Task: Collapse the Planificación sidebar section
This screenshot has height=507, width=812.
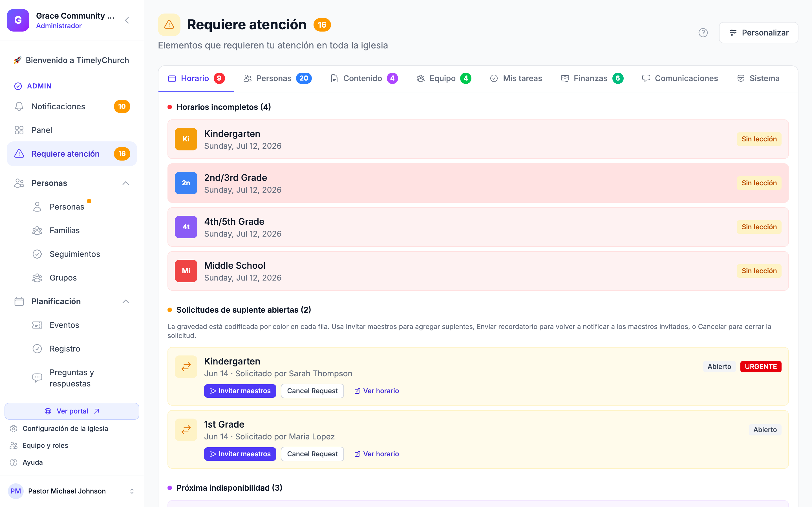Action: [x=125, y=301]
